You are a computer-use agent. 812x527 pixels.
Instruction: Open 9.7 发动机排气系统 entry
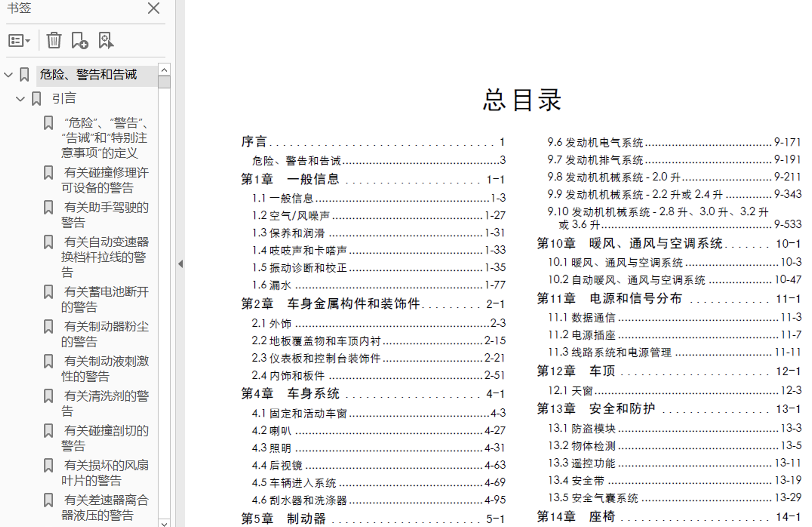pos(674,160)
